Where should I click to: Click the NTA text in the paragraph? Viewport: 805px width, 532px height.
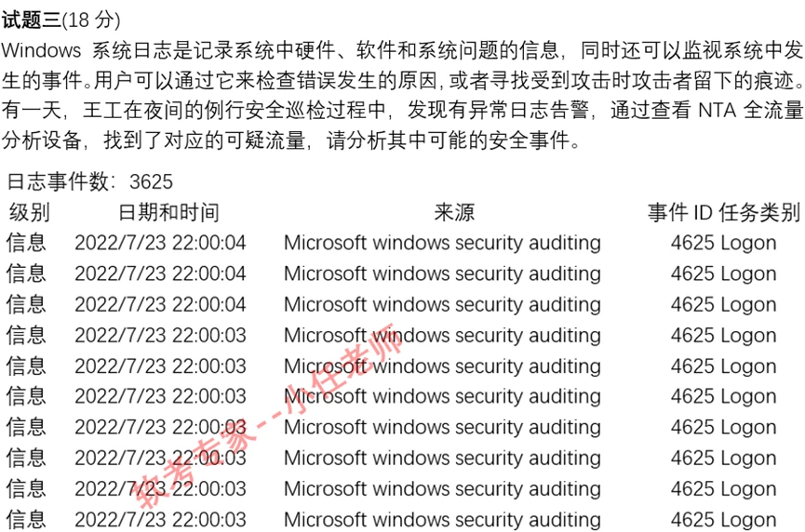pos(718,111)
